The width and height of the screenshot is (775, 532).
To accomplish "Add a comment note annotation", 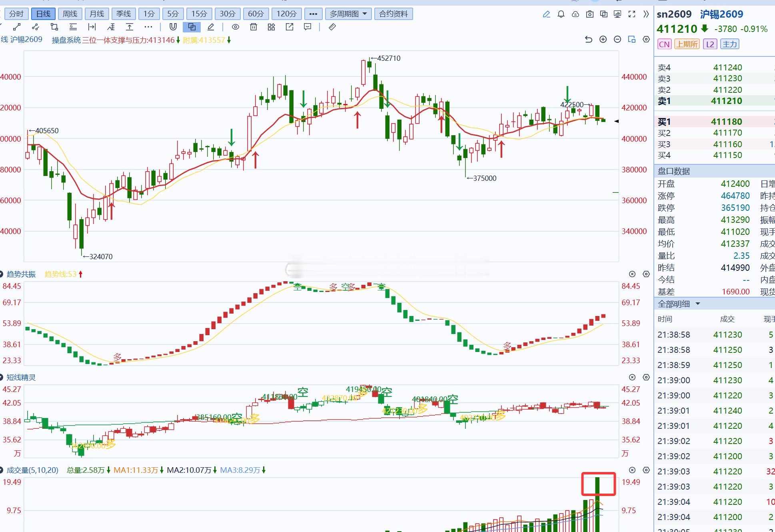I will click(308, 27).
